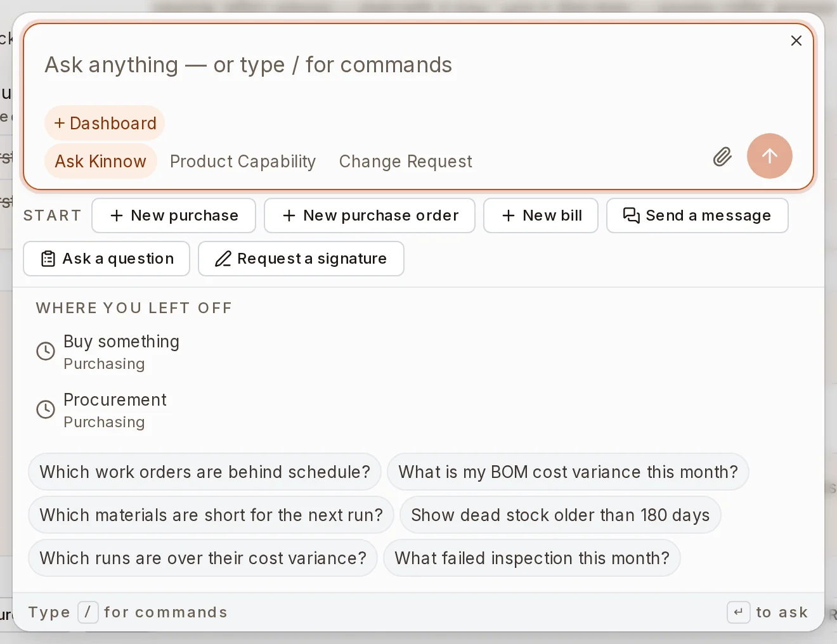
Task: Select Show dead stock older than 180 days
Action: (x=561, y=515)
